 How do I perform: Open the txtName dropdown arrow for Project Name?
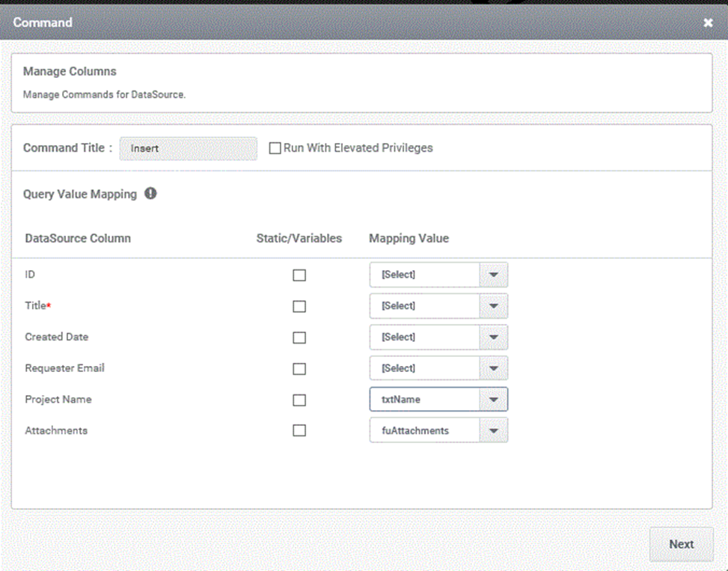click(494, 399)
